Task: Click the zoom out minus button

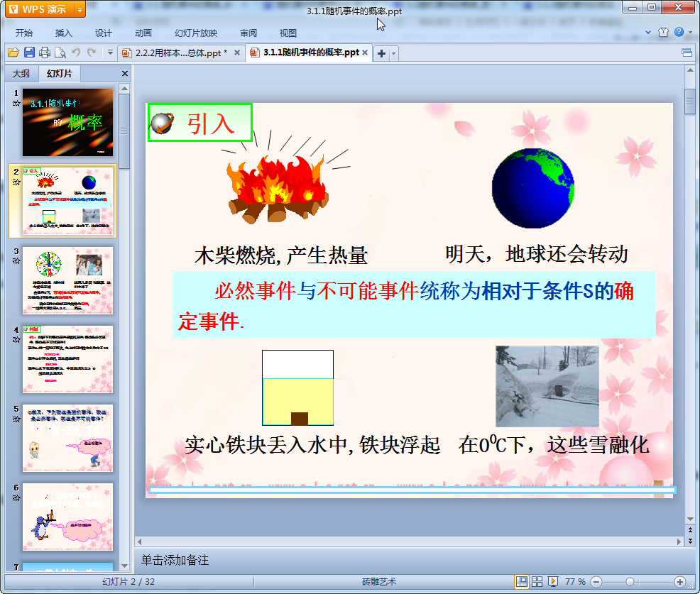Action: point(596,581)
